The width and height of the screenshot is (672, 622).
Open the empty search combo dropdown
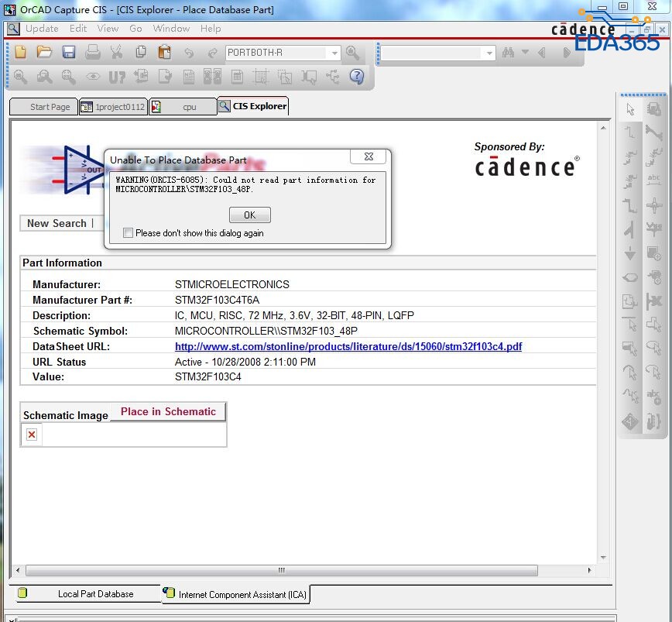[489, 53]
